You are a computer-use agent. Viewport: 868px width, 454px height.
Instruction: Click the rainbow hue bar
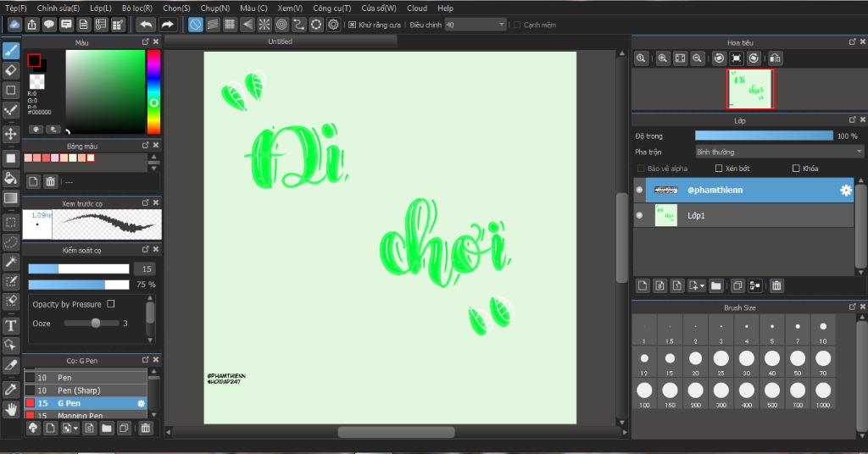(153, 91)
